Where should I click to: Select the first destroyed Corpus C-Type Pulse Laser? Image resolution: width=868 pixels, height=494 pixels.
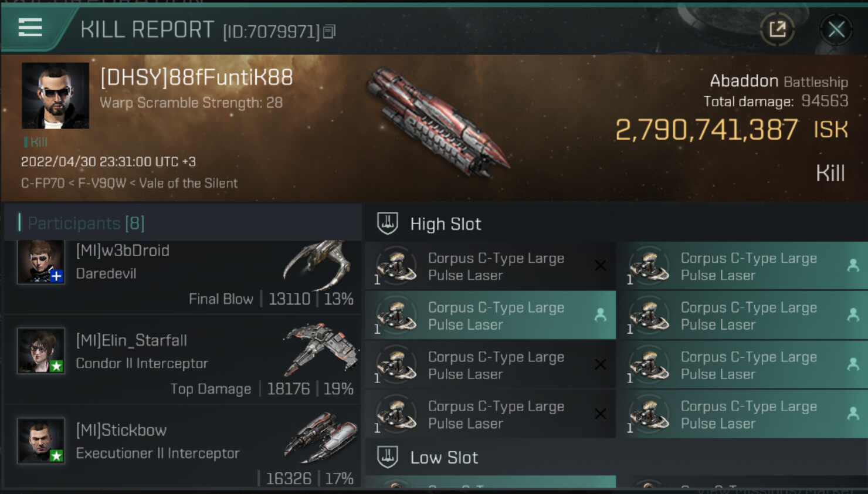[490, 266]
